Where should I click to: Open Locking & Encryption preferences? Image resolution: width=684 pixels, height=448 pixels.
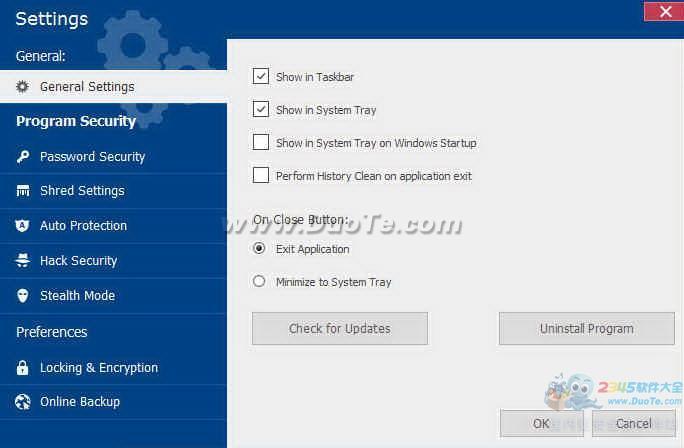point(113,368)
